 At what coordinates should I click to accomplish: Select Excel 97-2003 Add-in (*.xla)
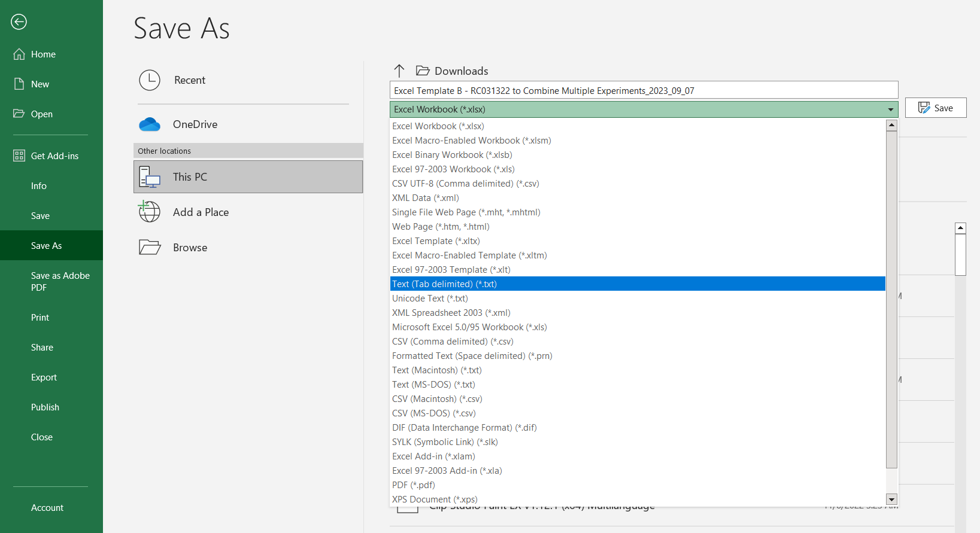[x=638, y=471]
